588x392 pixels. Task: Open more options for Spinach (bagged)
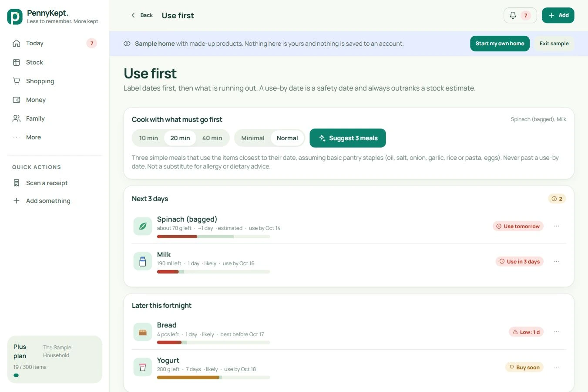pos(556,226)
